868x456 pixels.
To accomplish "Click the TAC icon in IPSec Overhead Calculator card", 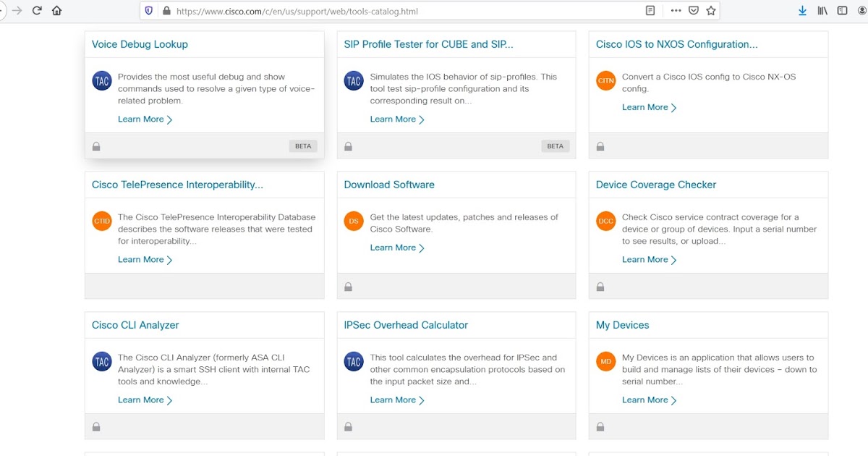I will pos(354,362).
